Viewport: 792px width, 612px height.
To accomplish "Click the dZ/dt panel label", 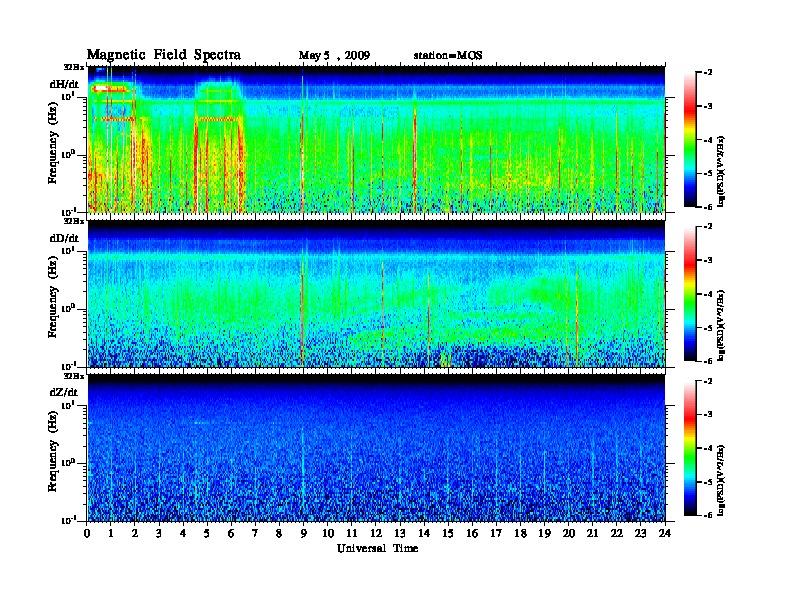I will [64, 392].
